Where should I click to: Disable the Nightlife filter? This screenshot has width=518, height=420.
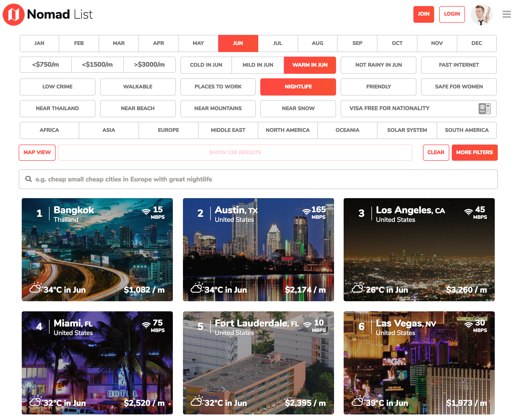298,87
